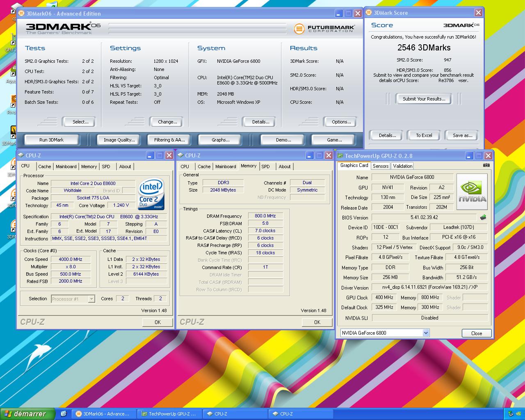
Task: Click the title icon of the CPU-Z memory window
Action: (180, 155)
